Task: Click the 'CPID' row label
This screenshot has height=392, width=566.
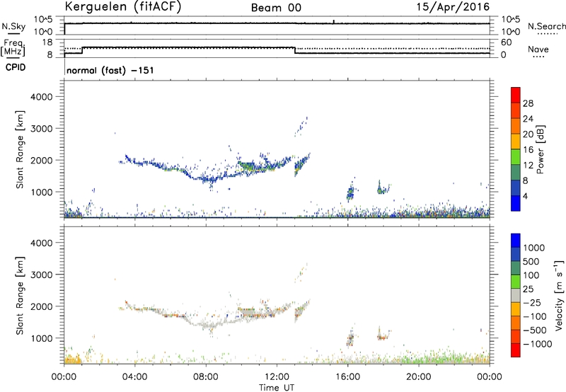Action: (x=16, y=67)
